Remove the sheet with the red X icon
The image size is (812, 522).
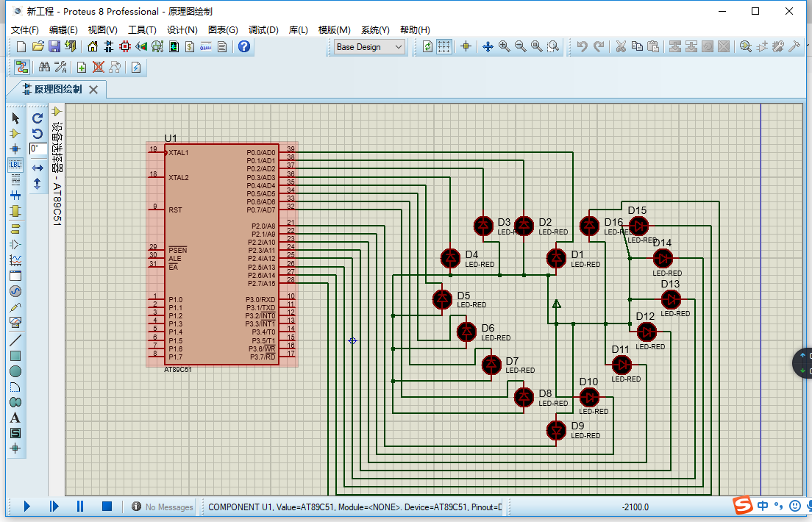(x=98, y=68)
